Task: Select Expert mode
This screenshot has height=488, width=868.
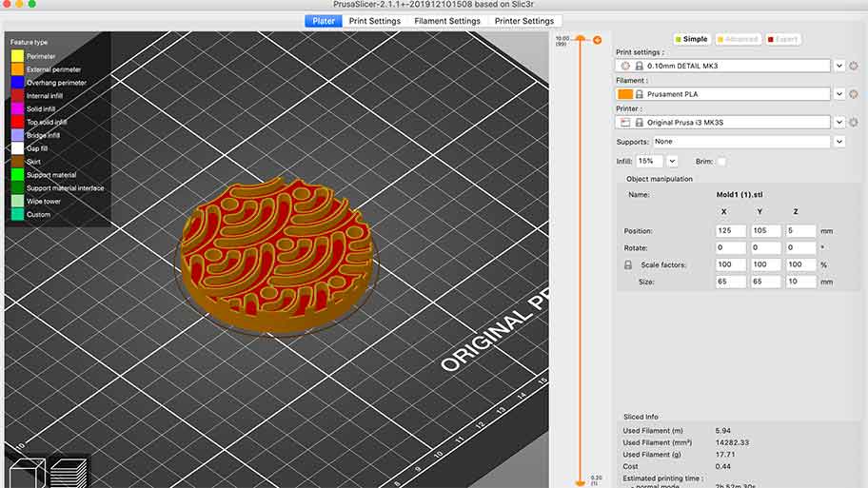Action: point(782,39)
